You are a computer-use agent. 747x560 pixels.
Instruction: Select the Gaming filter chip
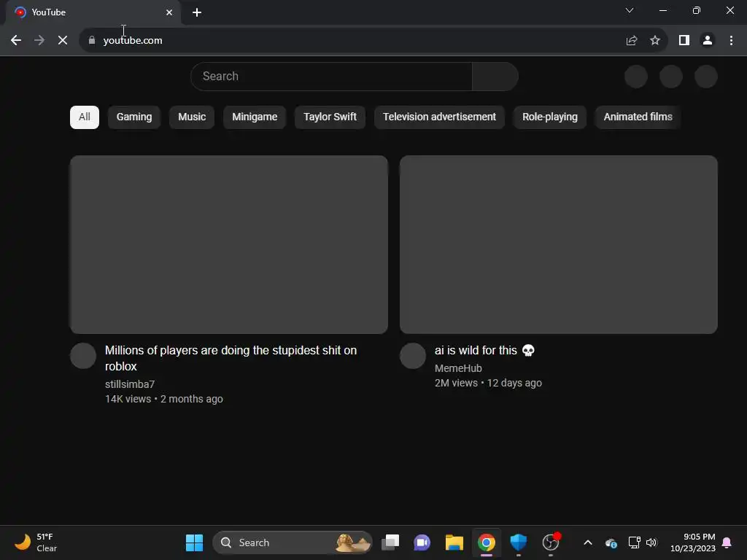[134, 117]
